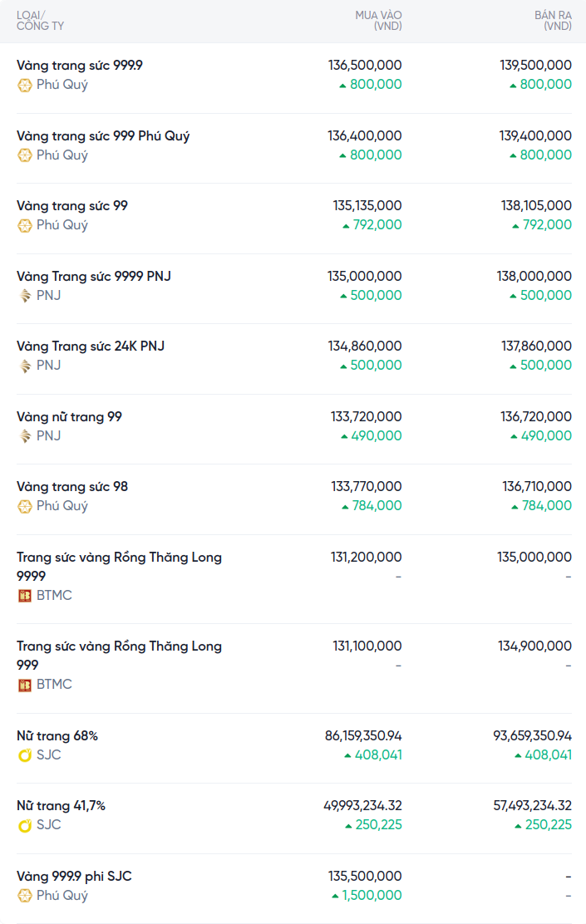Viewport: 586px width, 924px height.
Task: Click Phú Quý logo under Vàng 999.9 phi SJC
Action: pyautogui.click(x=25, y=896)
